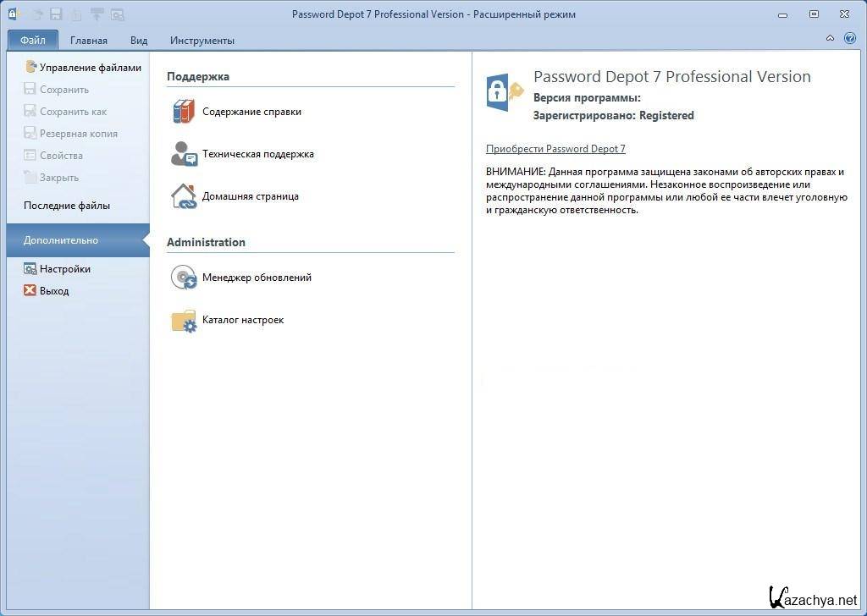Maximize the Password Depot window

coord(814,14)
